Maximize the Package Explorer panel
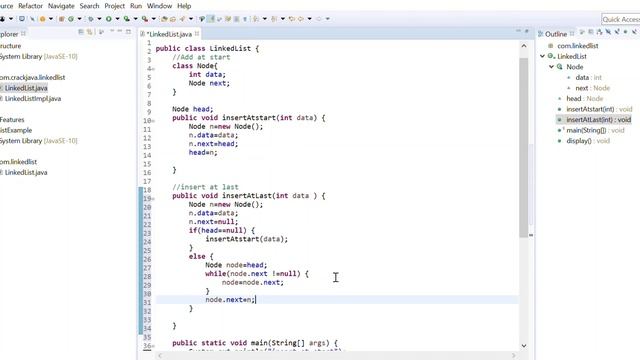The height and width of the screenshot is (360, 640). 128,31
